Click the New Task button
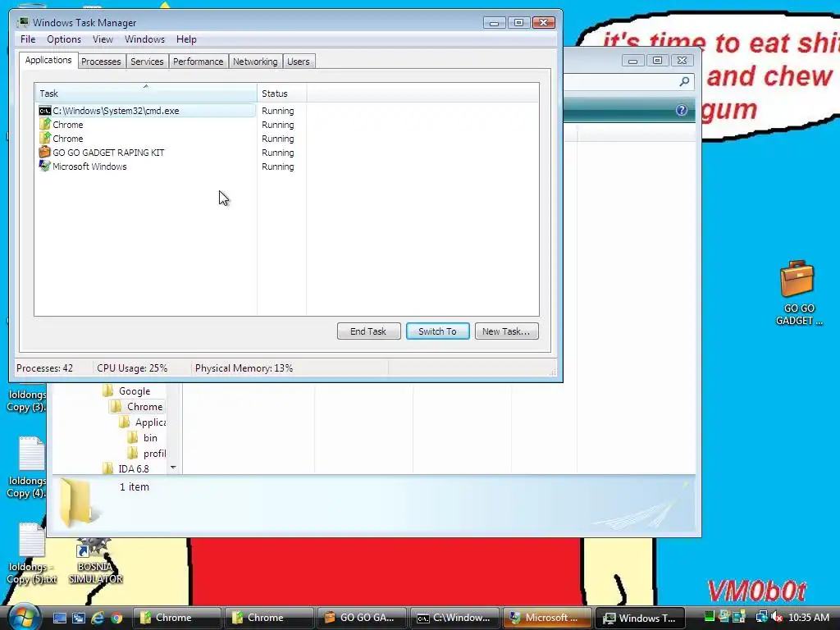 pyautogui.click(x=506, y=331)
